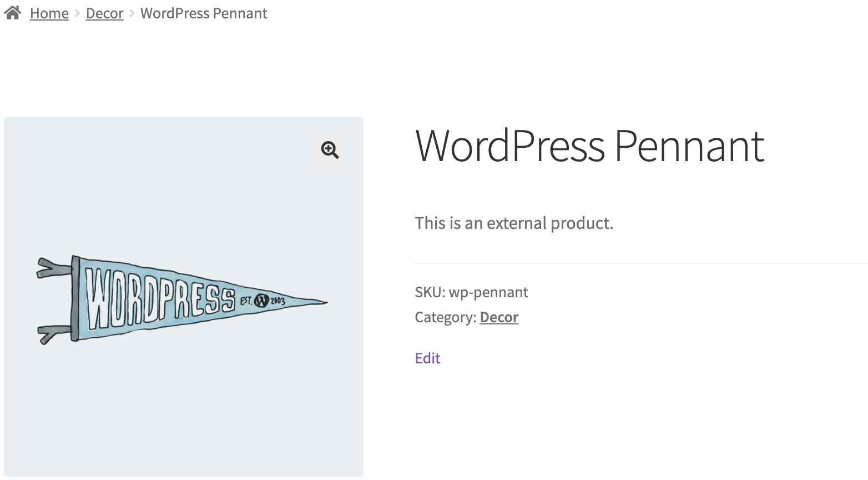Click the WordPress Pennant product title

tap(589, 146)
